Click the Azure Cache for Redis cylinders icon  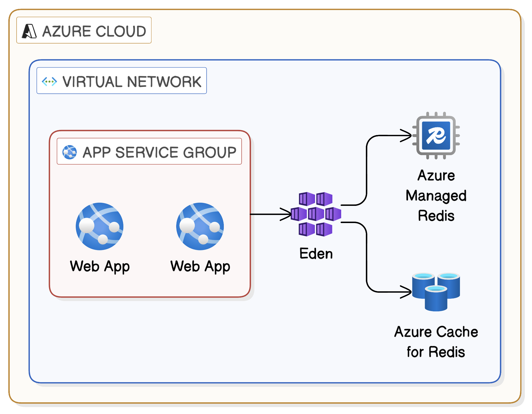[436, 292]
